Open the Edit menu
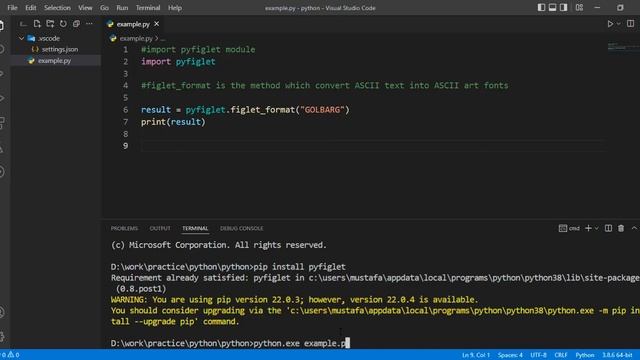 [31, 8]
